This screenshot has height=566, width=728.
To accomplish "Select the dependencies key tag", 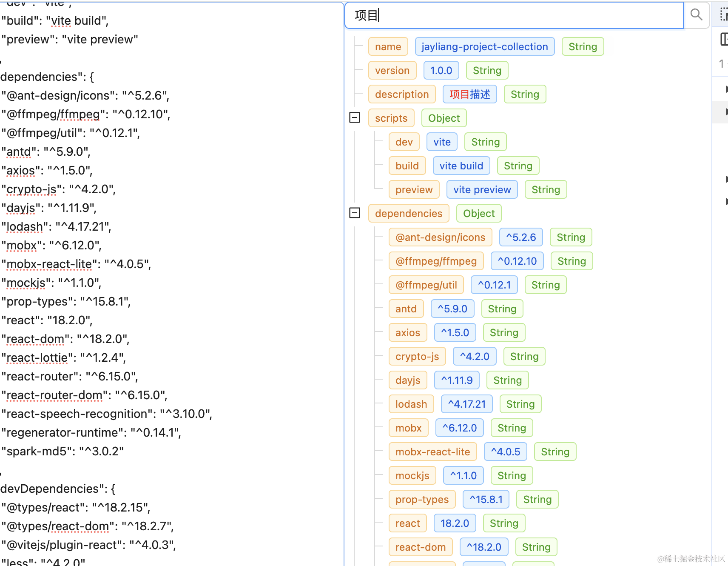I will [x=409, y=214].
